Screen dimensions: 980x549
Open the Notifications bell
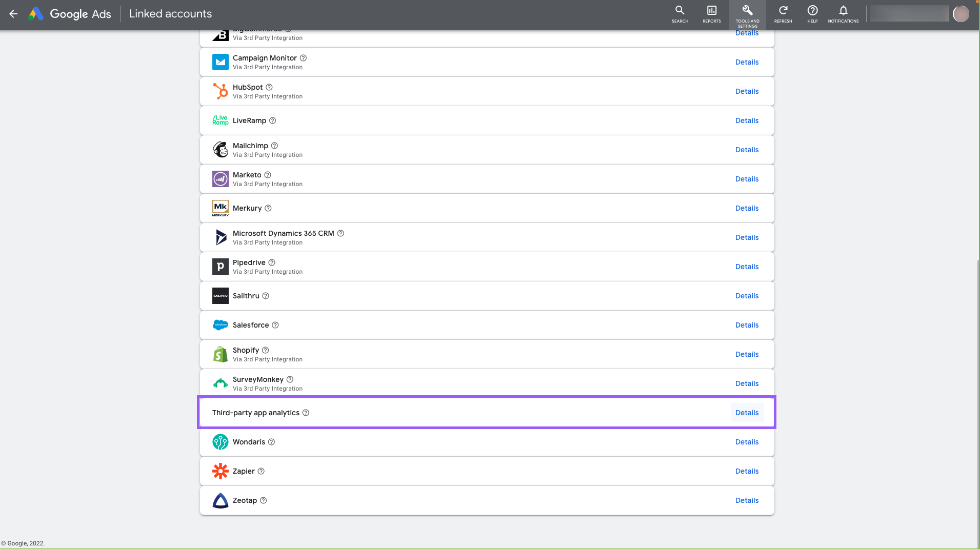[x=843, y=14]
